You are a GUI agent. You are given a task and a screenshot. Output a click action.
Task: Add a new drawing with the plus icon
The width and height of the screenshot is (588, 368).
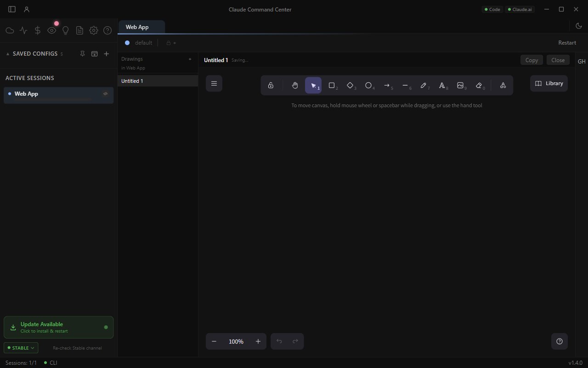coord(190,59)
